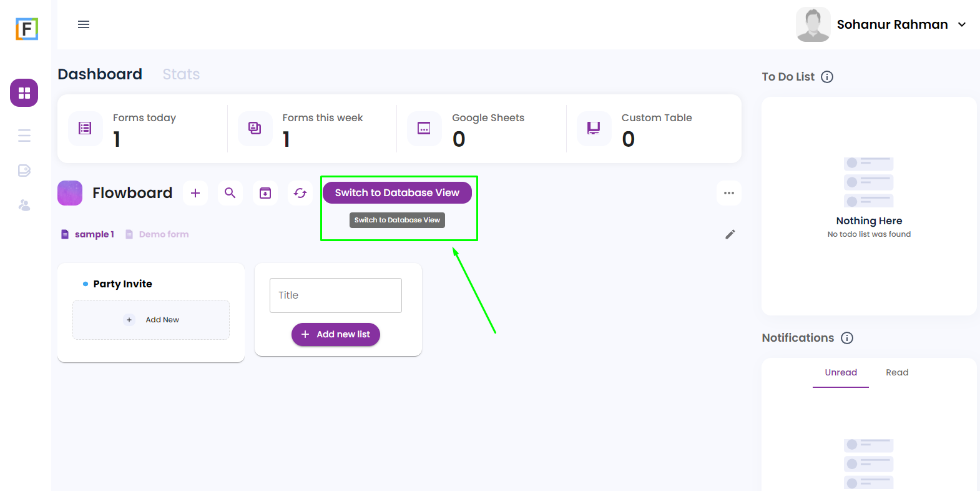Image resolution: width=980 pixels, height=491 pixels.
Task: Toggle the hamburger menu icon
Action: click(x=84, y=24)
